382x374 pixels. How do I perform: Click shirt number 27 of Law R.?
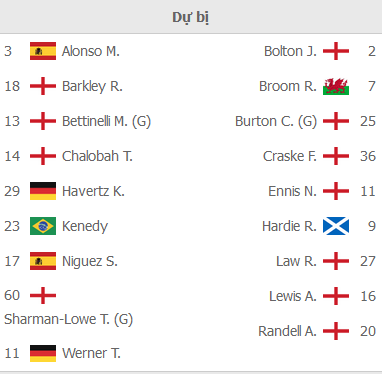(368, 261)
